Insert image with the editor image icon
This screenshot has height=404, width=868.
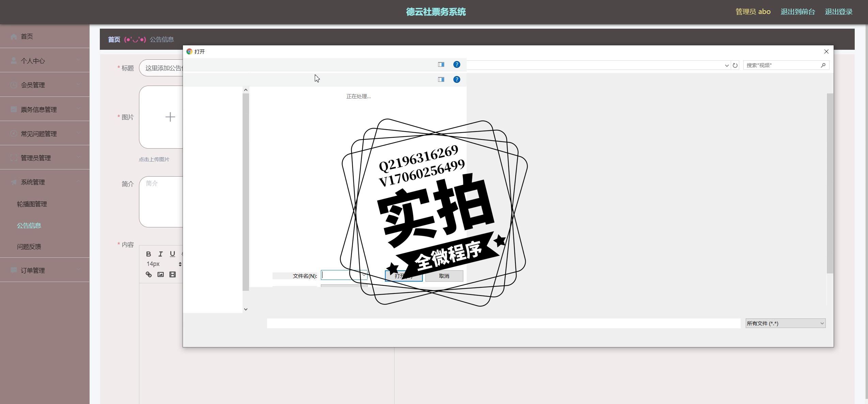pyautogui.click(x=160, y=274)
